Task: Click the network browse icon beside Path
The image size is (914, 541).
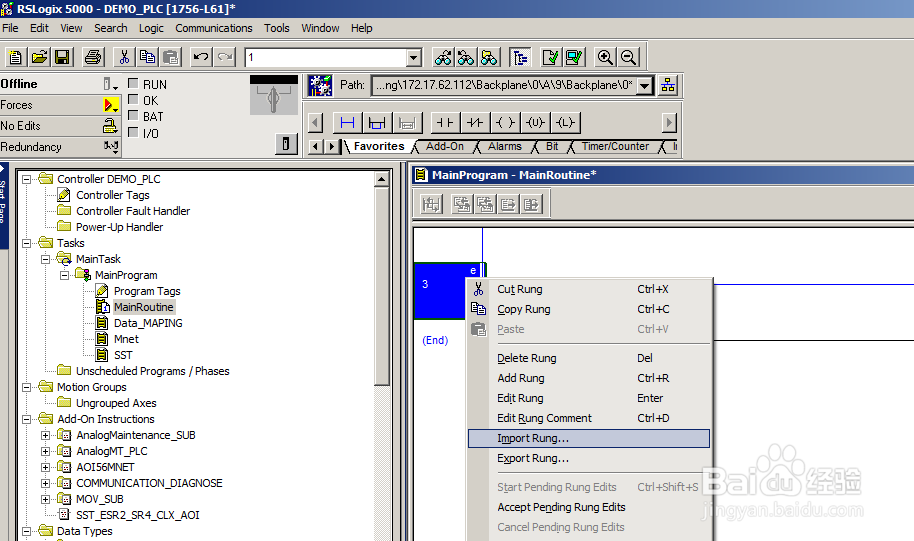Action: click(668, 86)
